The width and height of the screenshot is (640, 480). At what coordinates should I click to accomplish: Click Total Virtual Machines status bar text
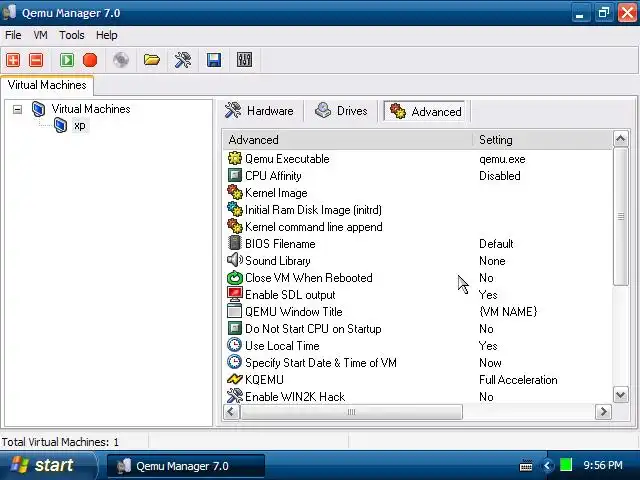pos(60,442)
